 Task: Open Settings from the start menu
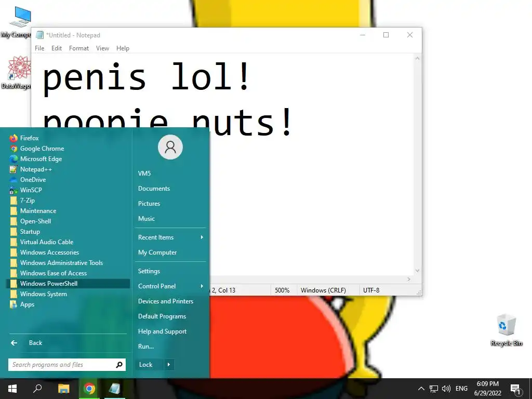click(170, 271)
